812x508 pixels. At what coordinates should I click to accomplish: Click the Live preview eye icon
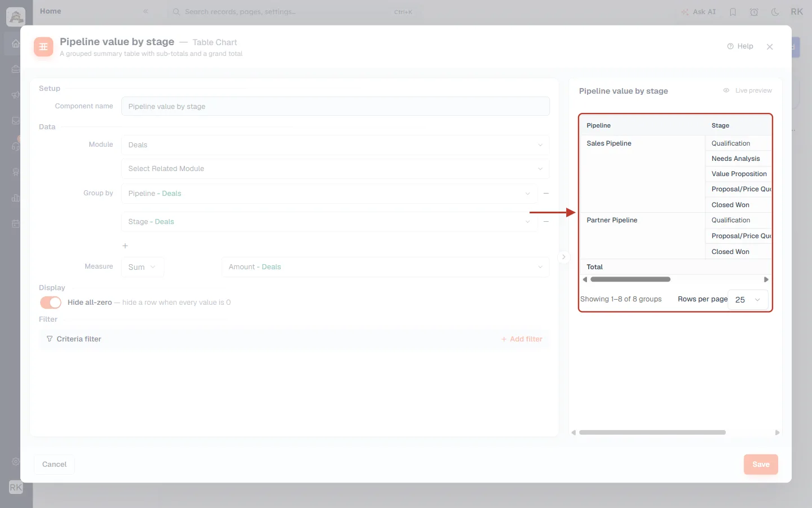tap(726, 90)
